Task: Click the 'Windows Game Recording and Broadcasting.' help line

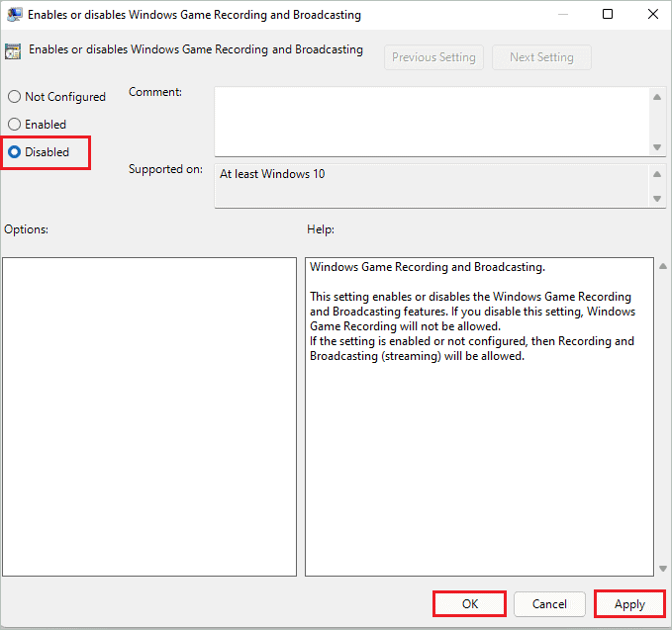Action: (428, 267)
